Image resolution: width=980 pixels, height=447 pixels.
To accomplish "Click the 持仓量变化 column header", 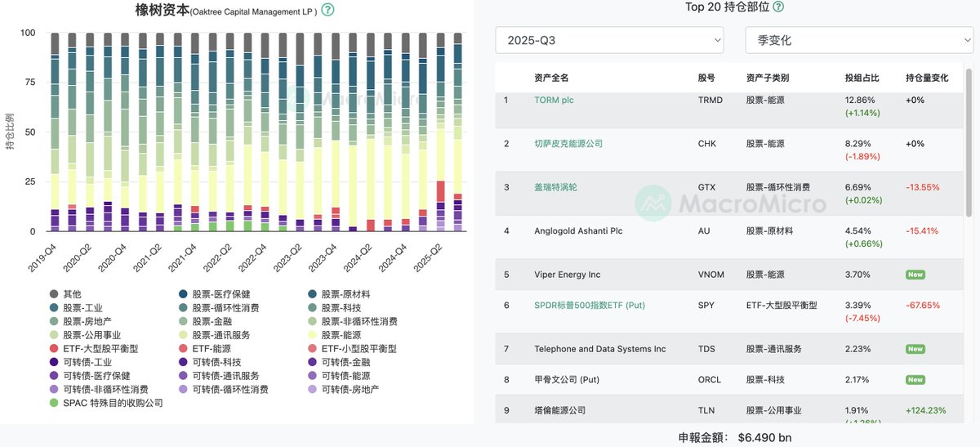I will coord(927,78).
